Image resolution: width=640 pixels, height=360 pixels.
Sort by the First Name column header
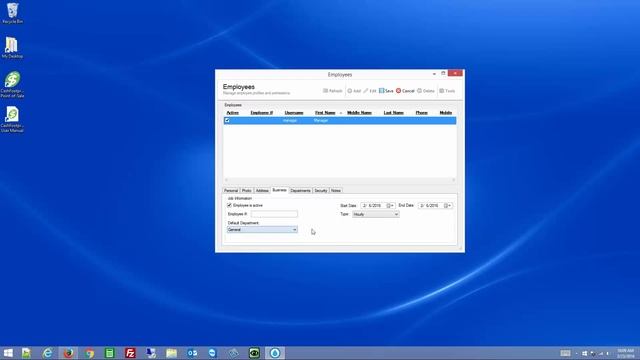[x=325, y=113]
